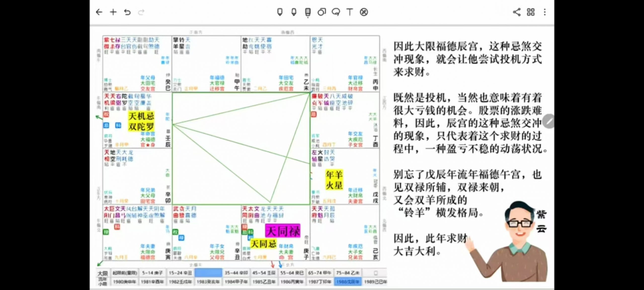Click the 己亥 palace label in chart

(375, 254)
